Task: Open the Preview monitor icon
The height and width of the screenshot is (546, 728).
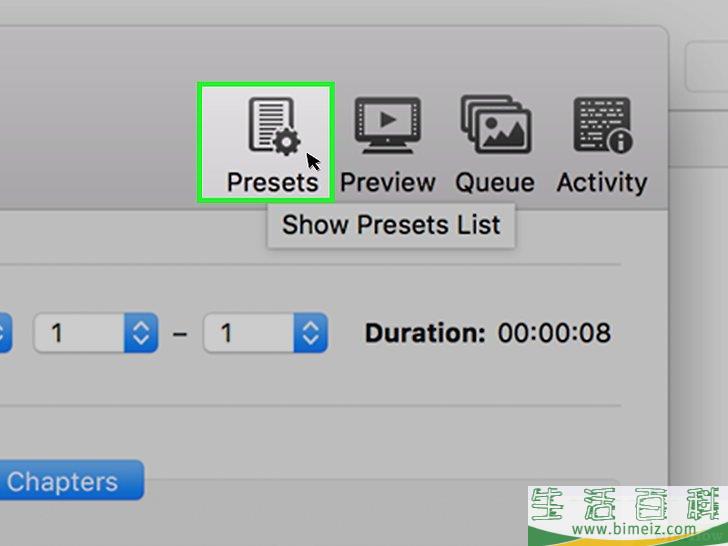Action: (387, 125)
